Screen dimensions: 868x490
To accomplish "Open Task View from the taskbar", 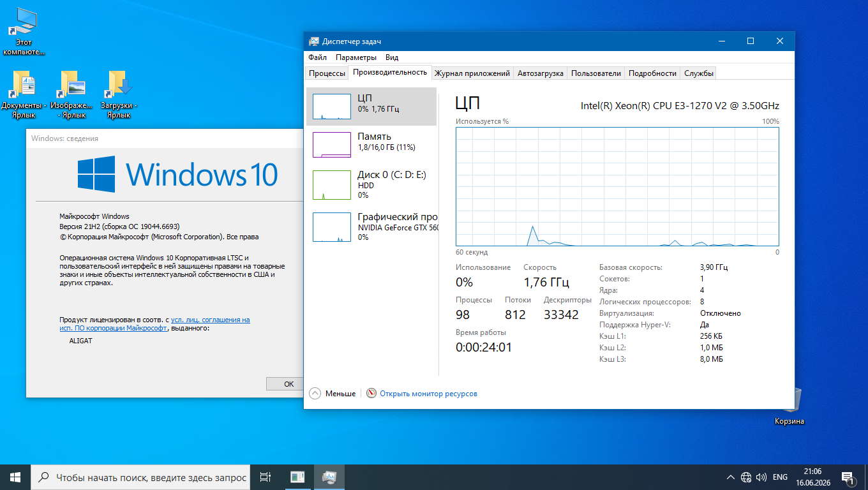I will point(266,477).
